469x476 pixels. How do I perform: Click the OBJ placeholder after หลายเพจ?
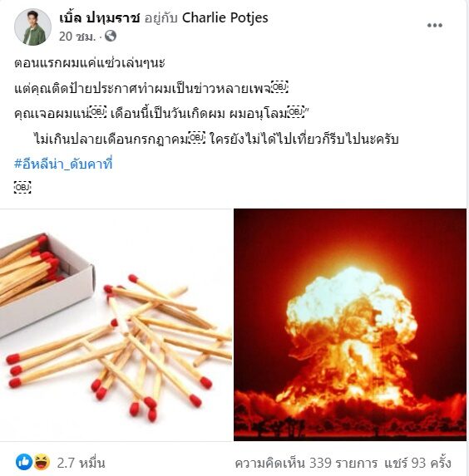pos(279,87)
